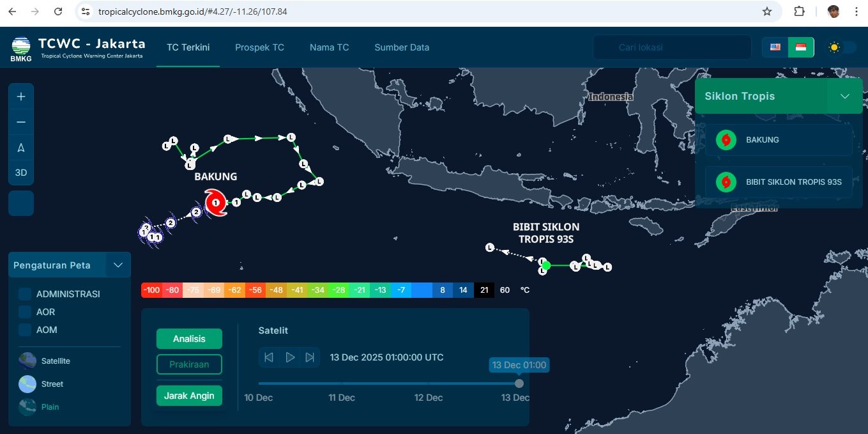Select the Indonesian flag language button
The height and width of the screenshot is (434, 868).
point(800,47)
